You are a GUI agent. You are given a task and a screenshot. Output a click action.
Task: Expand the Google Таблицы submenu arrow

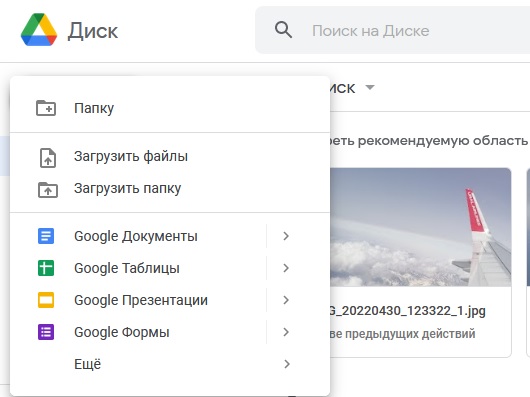[286, 268]
